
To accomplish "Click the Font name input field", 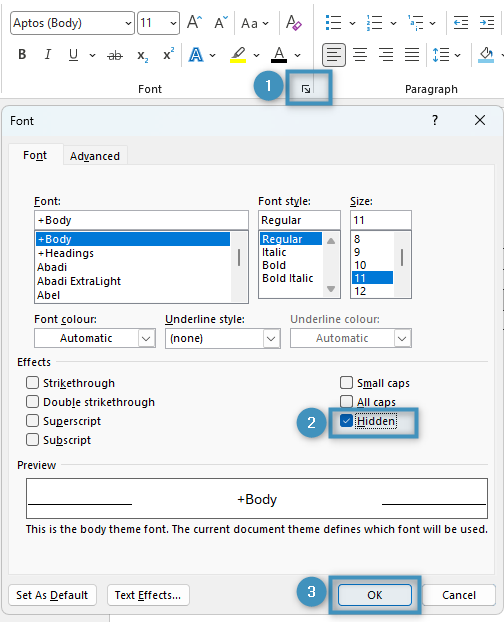I will (141, 220).
